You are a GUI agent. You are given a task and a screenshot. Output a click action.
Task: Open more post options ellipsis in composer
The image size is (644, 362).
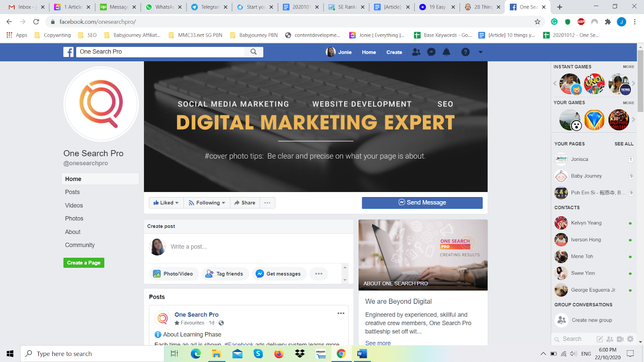coord(319,274)
